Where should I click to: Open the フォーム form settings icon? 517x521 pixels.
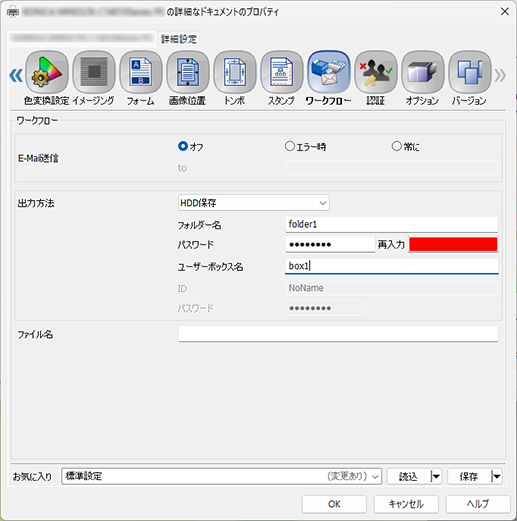click(141, 72)
